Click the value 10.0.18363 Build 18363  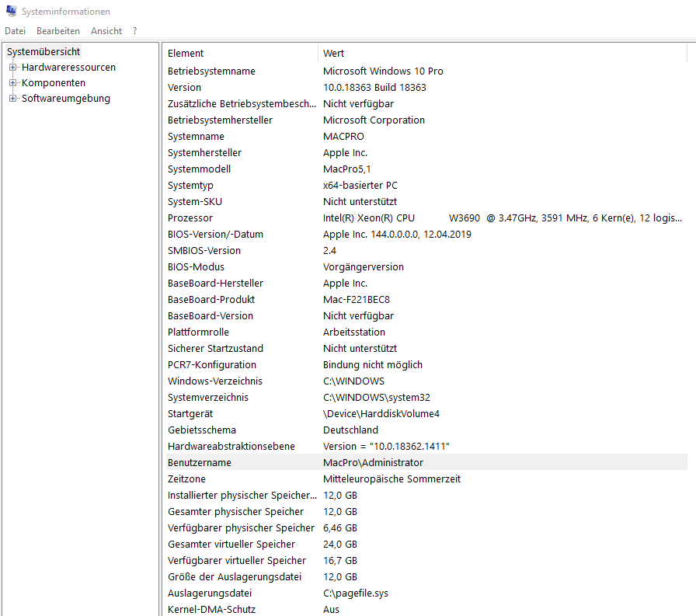tap(374, 88)
